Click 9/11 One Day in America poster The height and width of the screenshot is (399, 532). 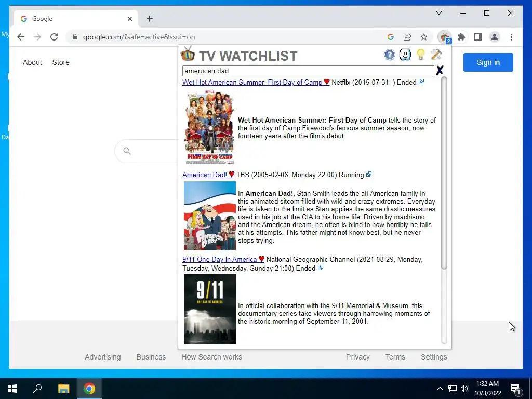pos(210,309)
